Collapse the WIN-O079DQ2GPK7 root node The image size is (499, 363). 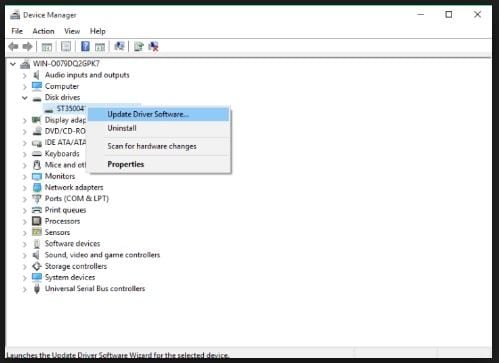[x=13, y=64]
